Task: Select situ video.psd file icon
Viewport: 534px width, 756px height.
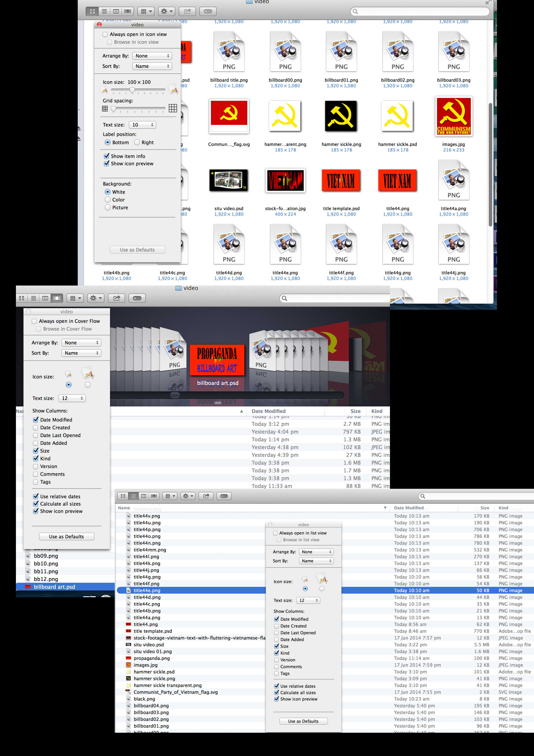Action: click(x=229, y=180)
